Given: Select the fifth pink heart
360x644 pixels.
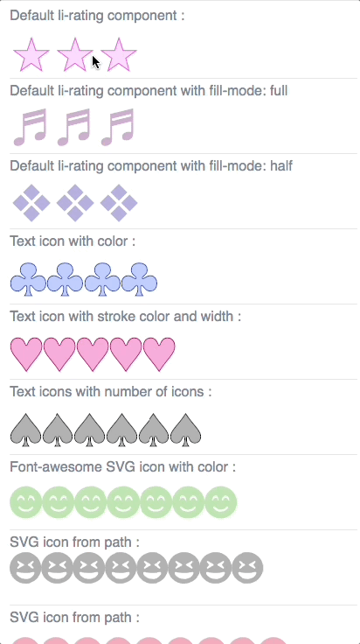Looking at the screenshot, I should 159,354.
